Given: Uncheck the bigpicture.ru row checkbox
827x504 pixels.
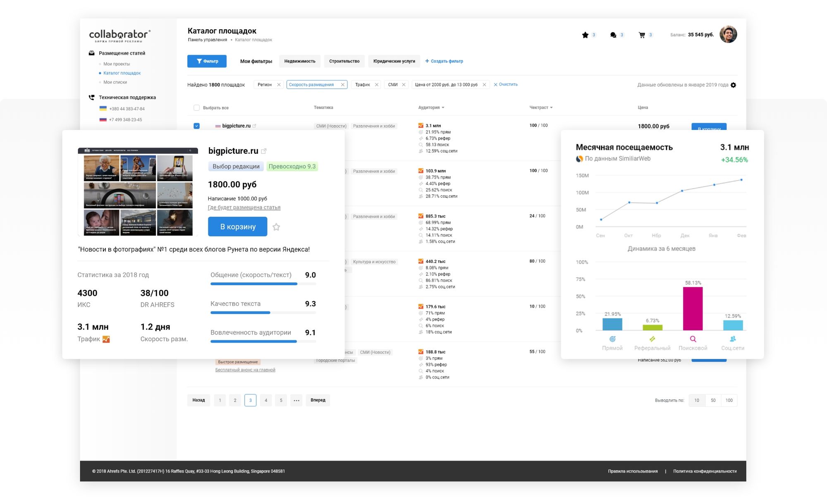Looking at the screenshot, I should 196,126.
